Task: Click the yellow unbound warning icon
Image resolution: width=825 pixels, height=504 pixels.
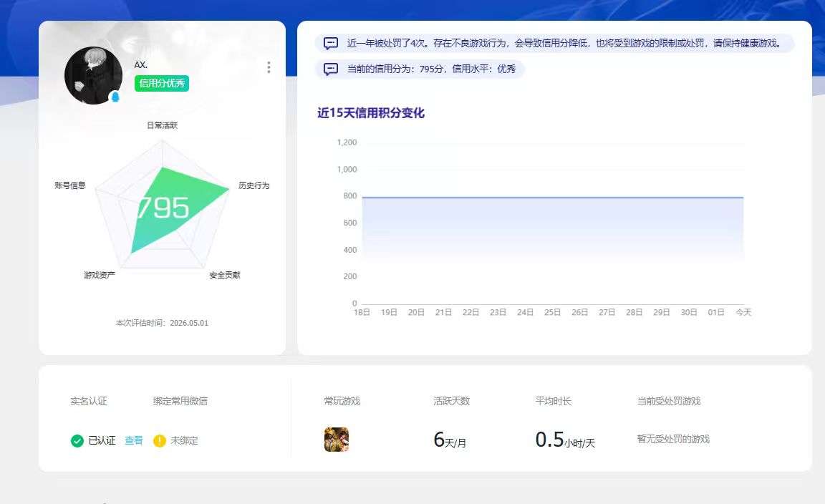Action: pyautogui.click(x=160, y=441)
